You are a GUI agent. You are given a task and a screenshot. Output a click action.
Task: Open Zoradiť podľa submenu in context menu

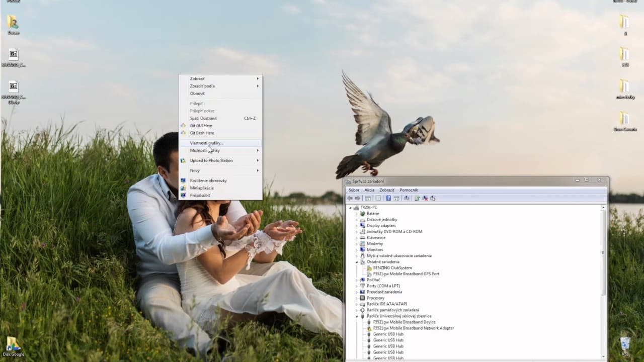pyautogui.click(x=220, y=86)
